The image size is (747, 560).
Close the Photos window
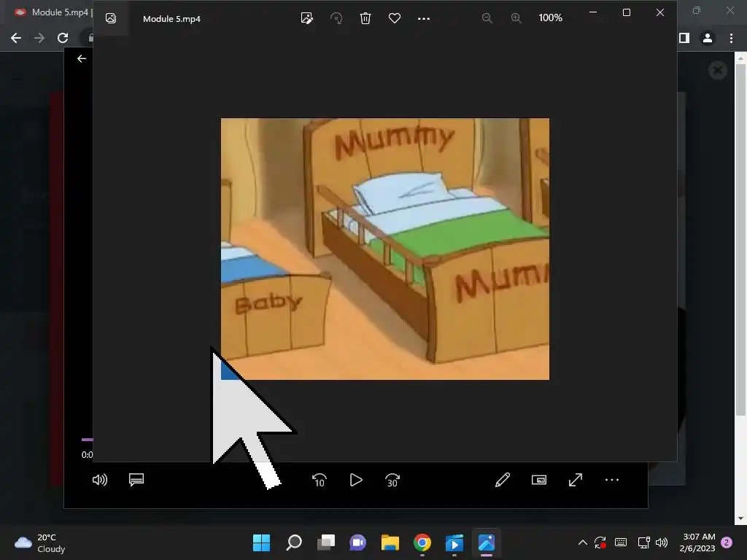(659, 12)
